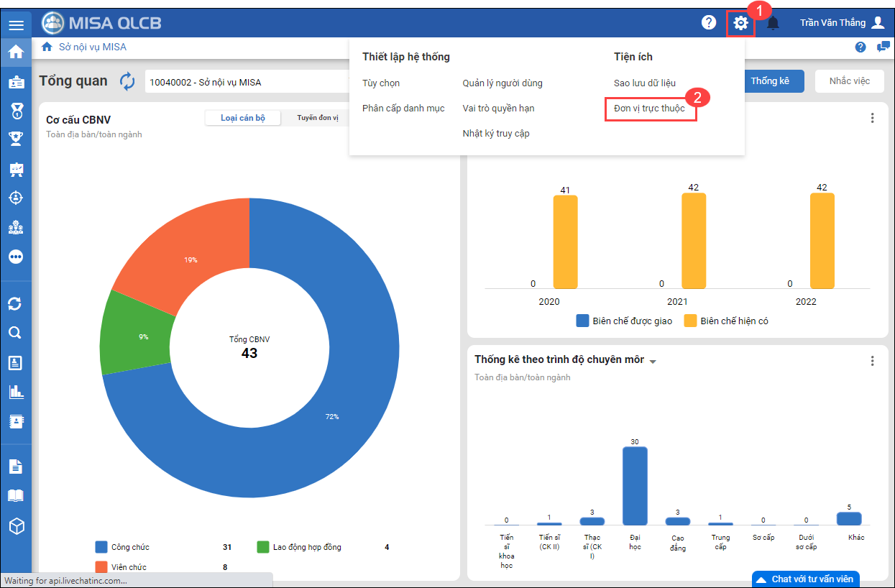Open the settings gear icon
This screenshot has width=895, height=588.
pyautogui.click(x=740, y=24)
